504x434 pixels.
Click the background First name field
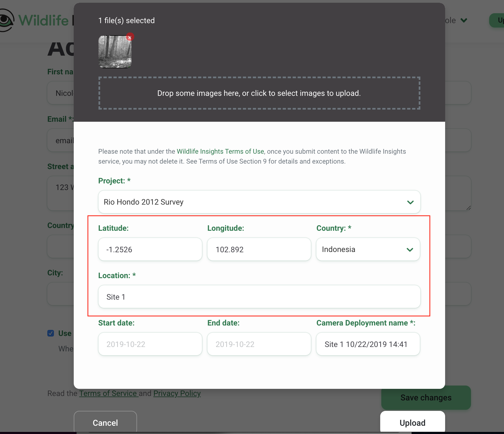pos(61,93)
